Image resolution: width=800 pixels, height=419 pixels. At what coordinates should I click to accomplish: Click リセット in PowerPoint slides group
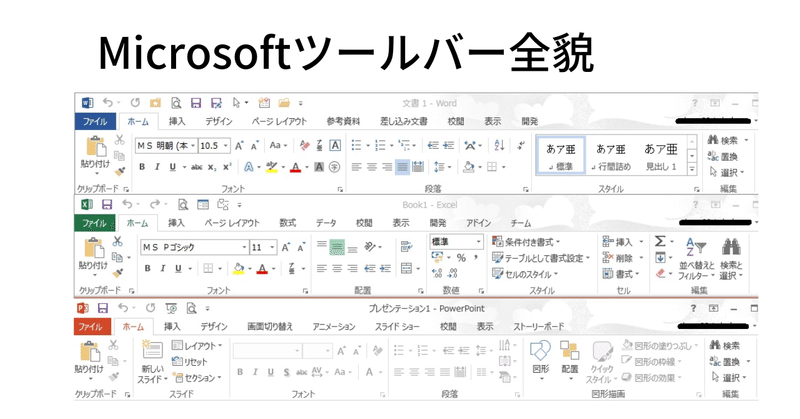tap(189, 362)
